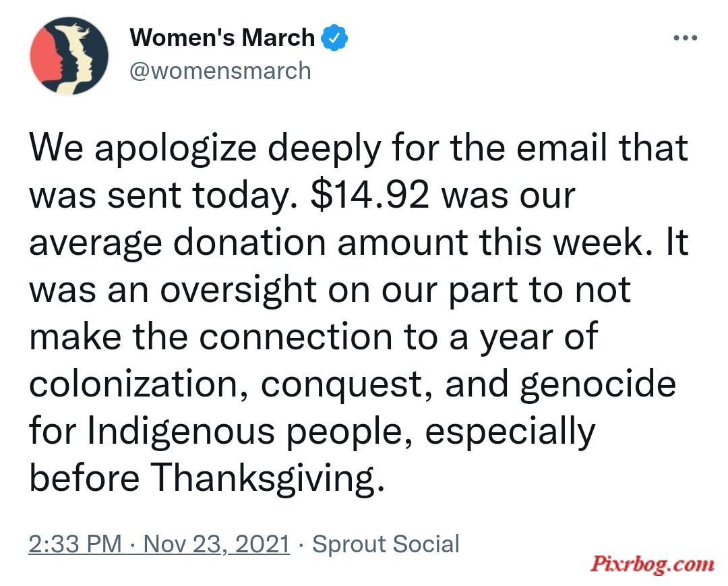Viewport: 728px width, 586px height.
Task: Click the Nov 23, 2021 date
Action: click(x=217, y=544)
